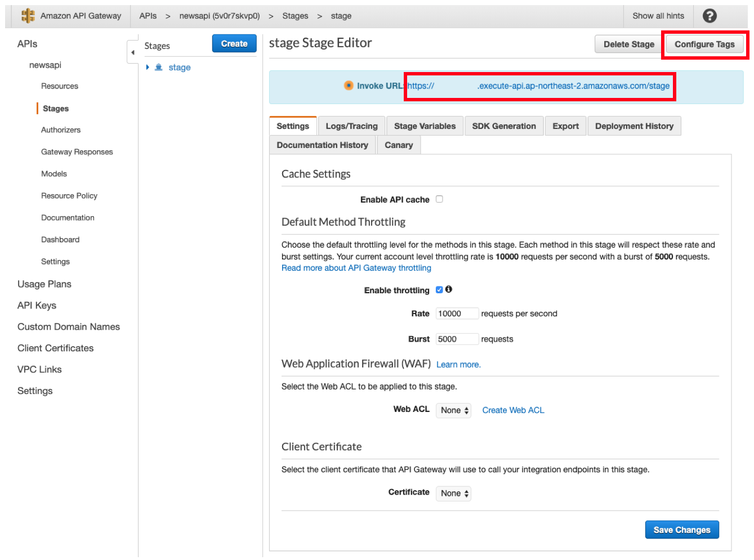Open the help question mark icon

click(710, 16)
